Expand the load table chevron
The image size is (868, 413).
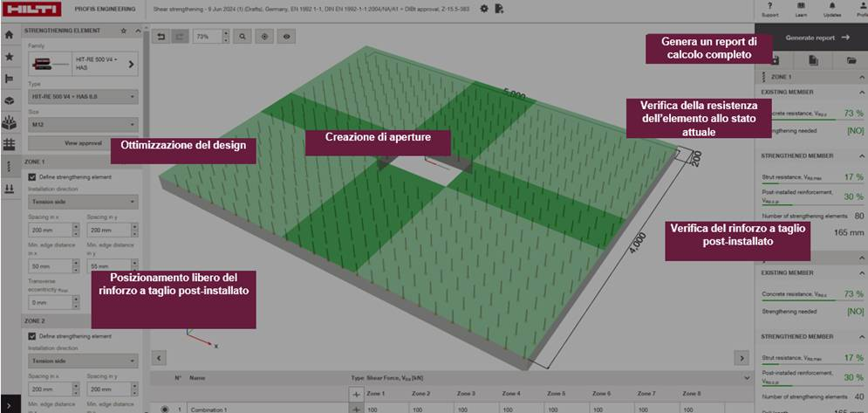click(748, 377)
